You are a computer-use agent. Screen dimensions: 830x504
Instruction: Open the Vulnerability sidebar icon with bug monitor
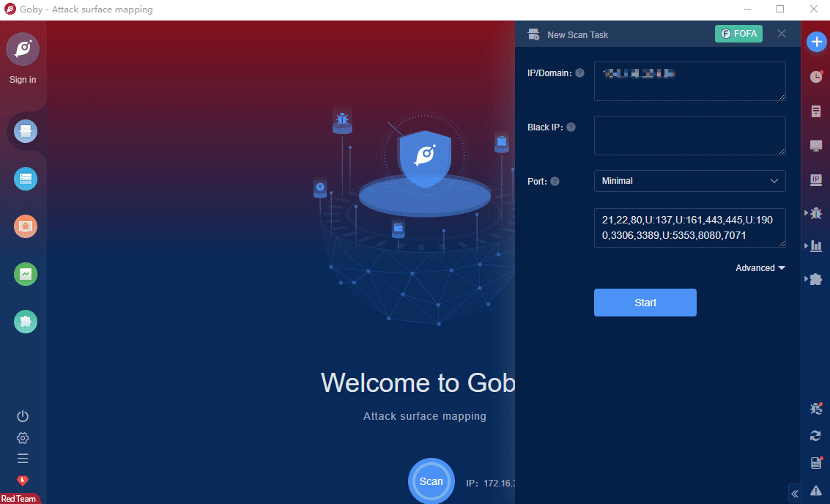pos(26,226)
